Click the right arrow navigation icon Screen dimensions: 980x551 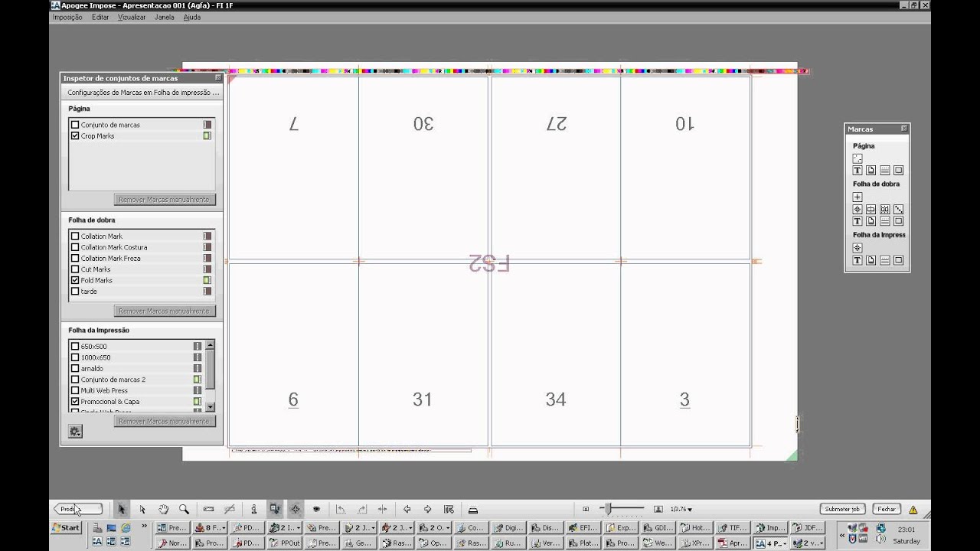click(x=427, y=509)
